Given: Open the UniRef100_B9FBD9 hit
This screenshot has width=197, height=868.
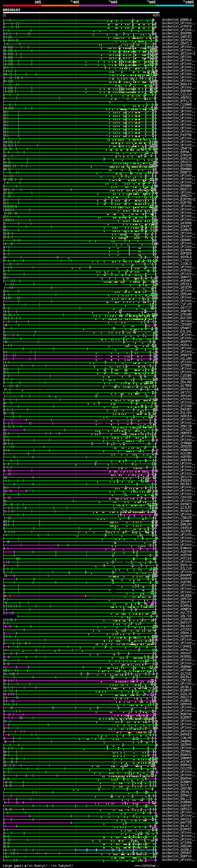Looking at the screenshot, I should coord(177,253).
